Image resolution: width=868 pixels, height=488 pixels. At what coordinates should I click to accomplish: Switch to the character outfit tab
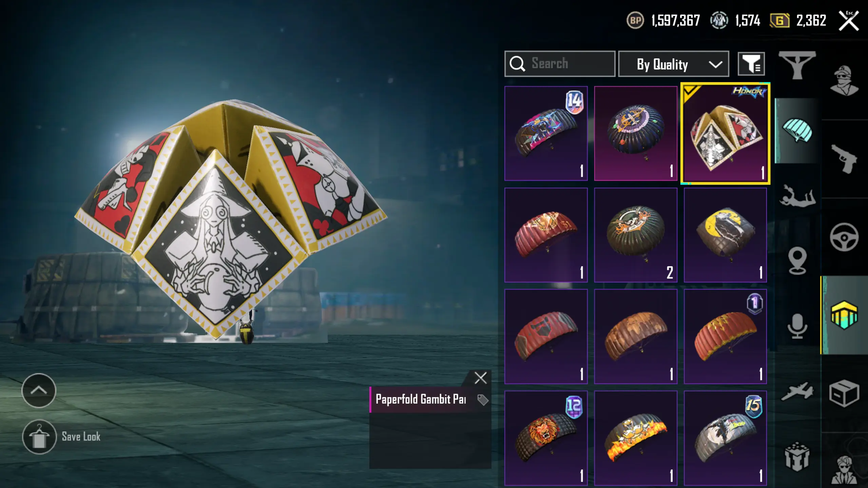[844, 81]
